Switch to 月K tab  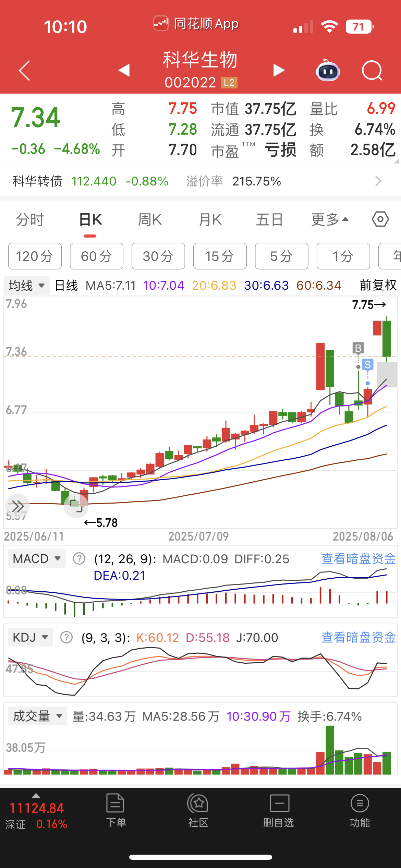click(210, 219)
